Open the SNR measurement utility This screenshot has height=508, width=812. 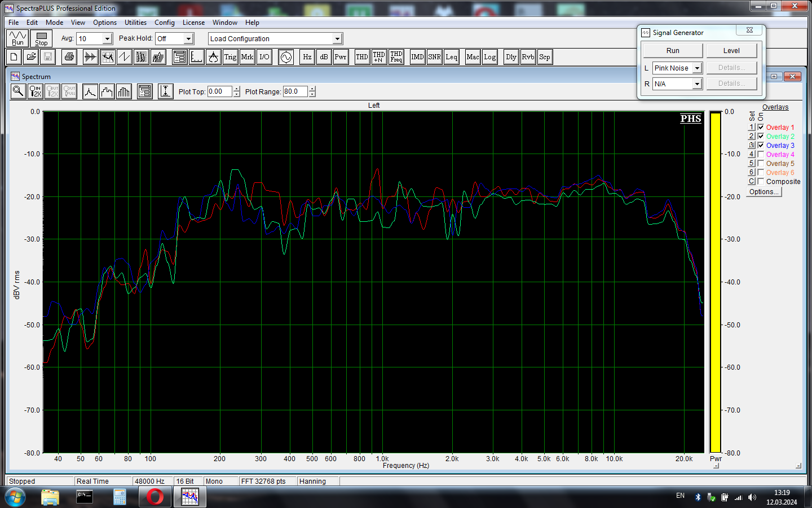point(434,57)
